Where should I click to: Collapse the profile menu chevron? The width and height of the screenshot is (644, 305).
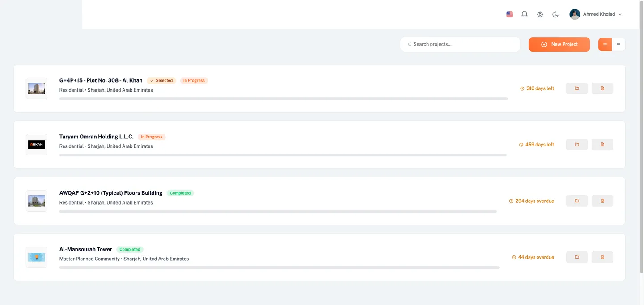(x=620, y=14)
